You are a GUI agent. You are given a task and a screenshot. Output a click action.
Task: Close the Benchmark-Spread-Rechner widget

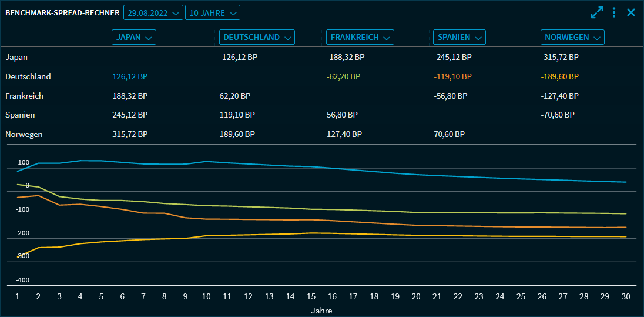(x=631, y=12)
